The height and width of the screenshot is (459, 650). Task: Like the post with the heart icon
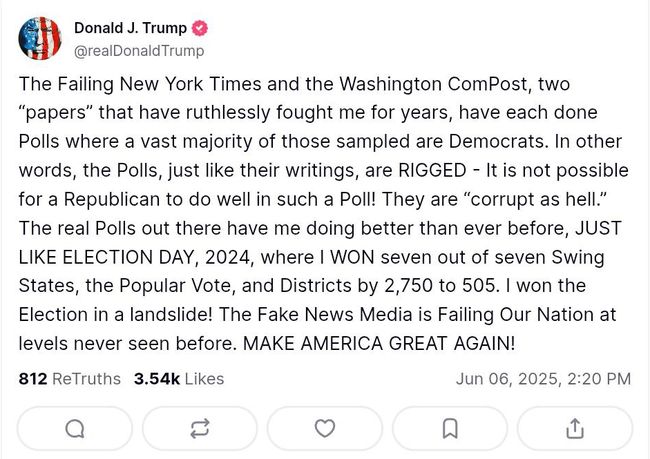pos(324,428)
